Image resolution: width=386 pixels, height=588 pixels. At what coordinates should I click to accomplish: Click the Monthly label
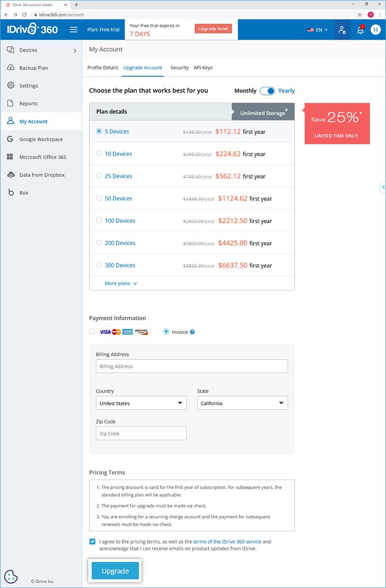click(x=246, y=91)
